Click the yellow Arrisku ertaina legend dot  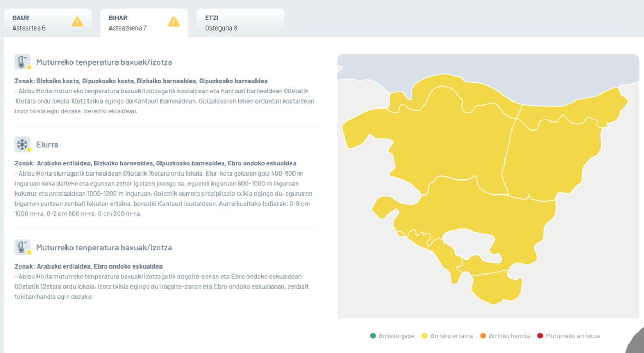coord(426,336)
